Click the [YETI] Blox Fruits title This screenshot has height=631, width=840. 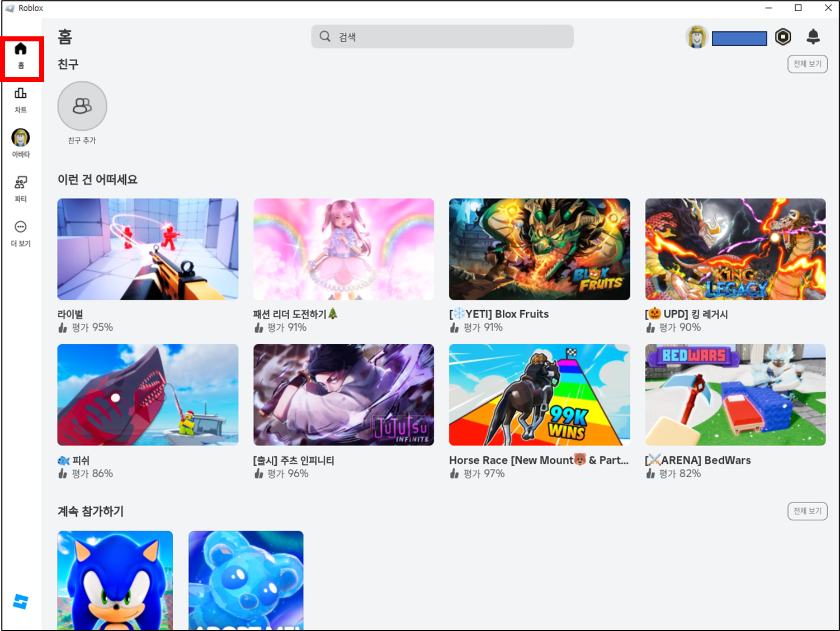pos(499,314)
